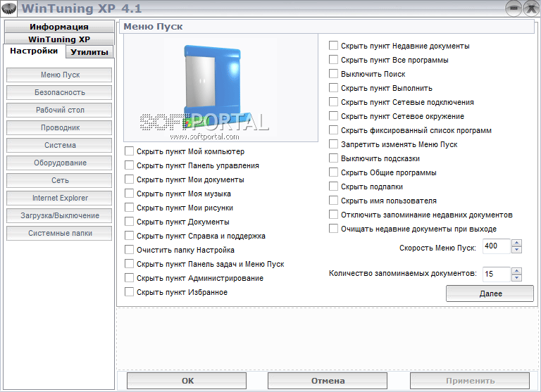Open the Информация section

[59, 27]
